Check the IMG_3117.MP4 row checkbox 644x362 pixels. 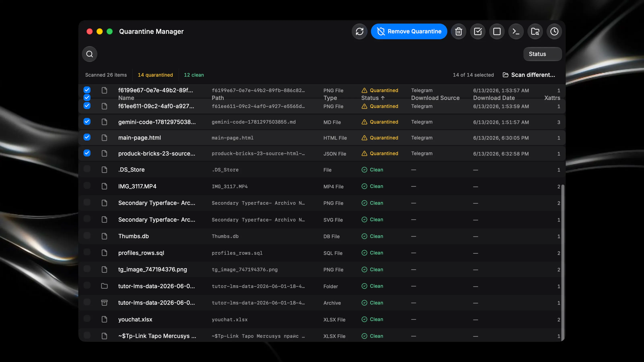(x=87, y=186)
